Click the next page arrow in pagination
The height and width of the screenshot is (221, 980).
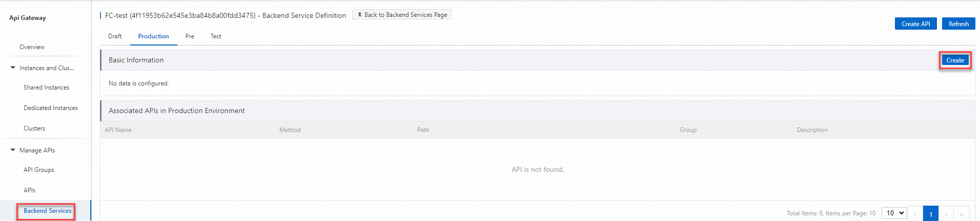pyautogui.click(x=946, y=214)
